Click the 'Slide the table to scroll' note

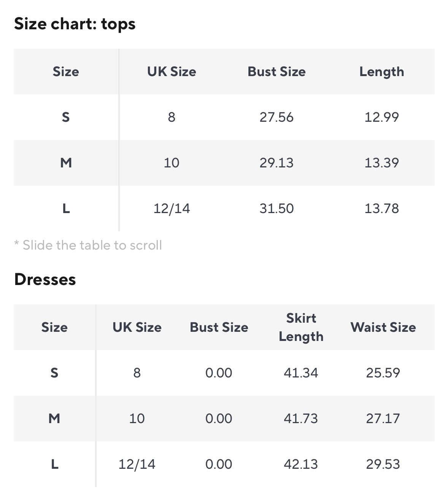click(88, 245)
